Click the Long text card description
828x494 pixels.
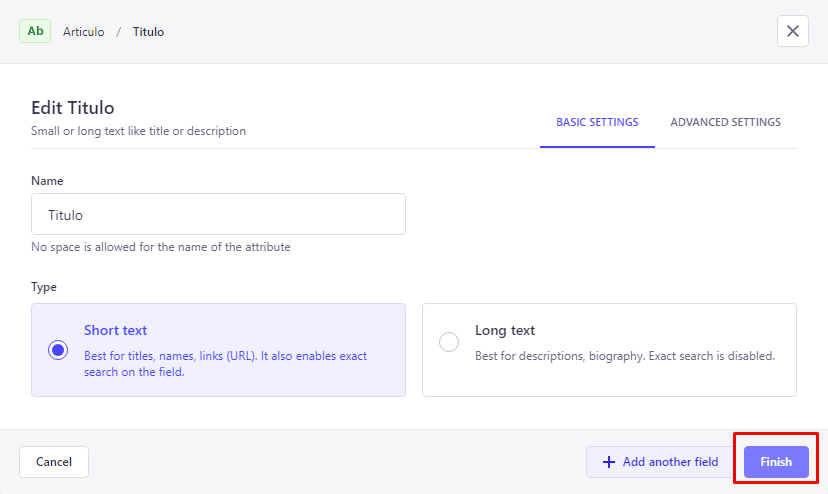pyautogui.click(x=625, y=356)
